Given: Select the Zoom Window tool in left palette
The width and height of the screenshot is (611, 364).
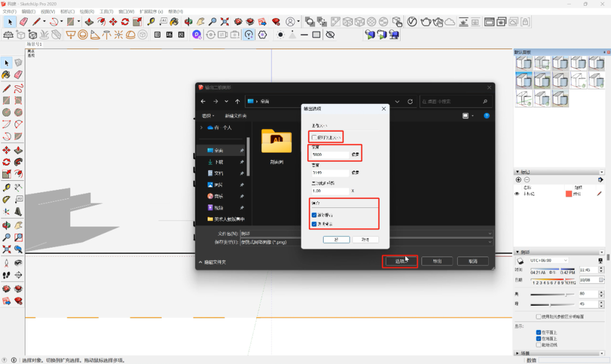Looking at the screenshot, I should (x=18, y=237).
